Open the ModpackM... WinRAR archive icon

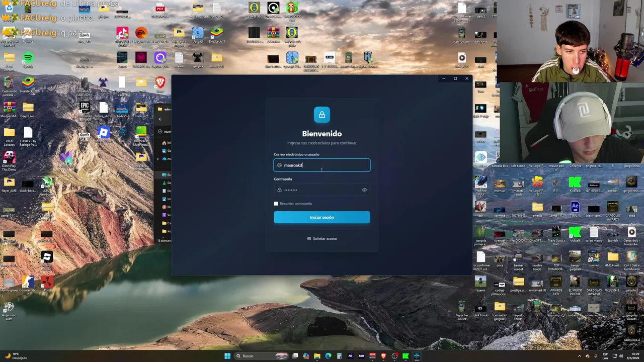click(9, 110)
